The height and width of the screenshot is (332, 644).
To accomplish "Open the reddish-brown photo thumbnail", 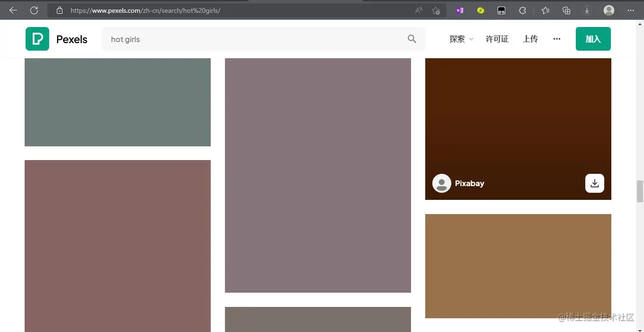I will 117,246.
